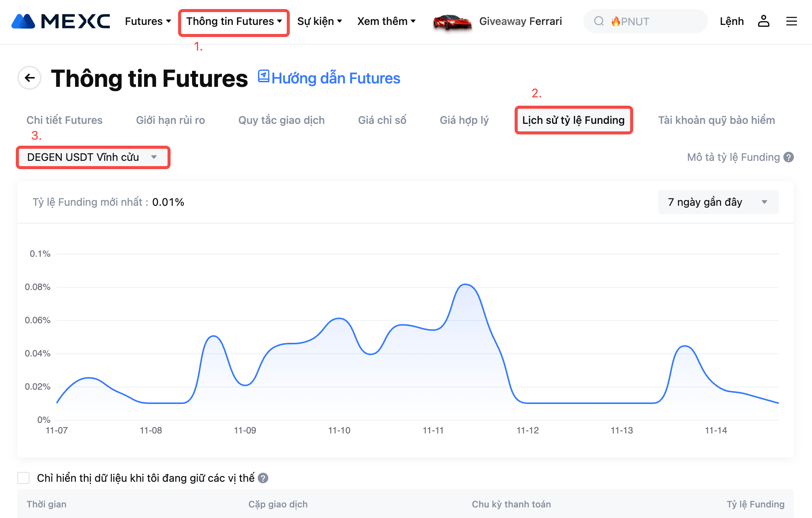Click help icon beside positions checkbox
Viewport: 812px width, 518px height.
[263, 478]
